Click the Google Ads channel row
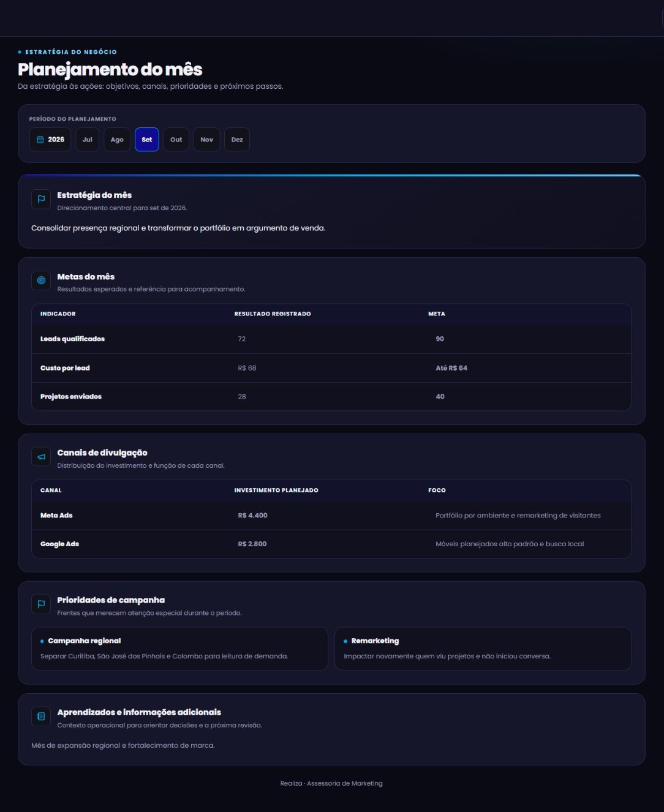The width and height of the screenshot is (664, 812). [331, 544]
